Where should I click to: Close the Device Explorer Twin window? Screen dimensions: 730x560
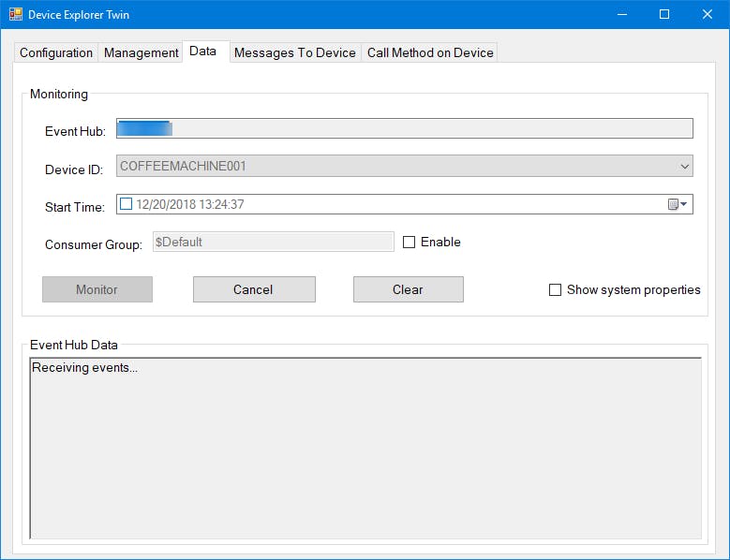[x=708, y=14]
